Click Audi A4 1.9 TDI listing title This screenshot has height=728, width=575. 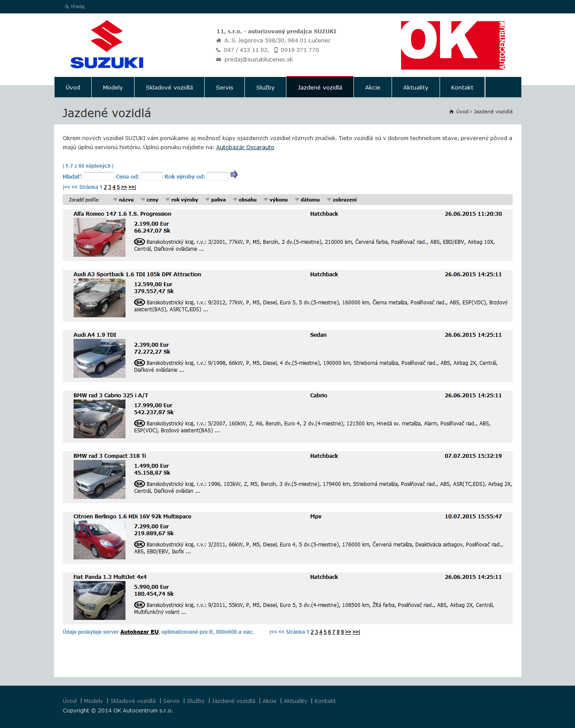[95, 335]
